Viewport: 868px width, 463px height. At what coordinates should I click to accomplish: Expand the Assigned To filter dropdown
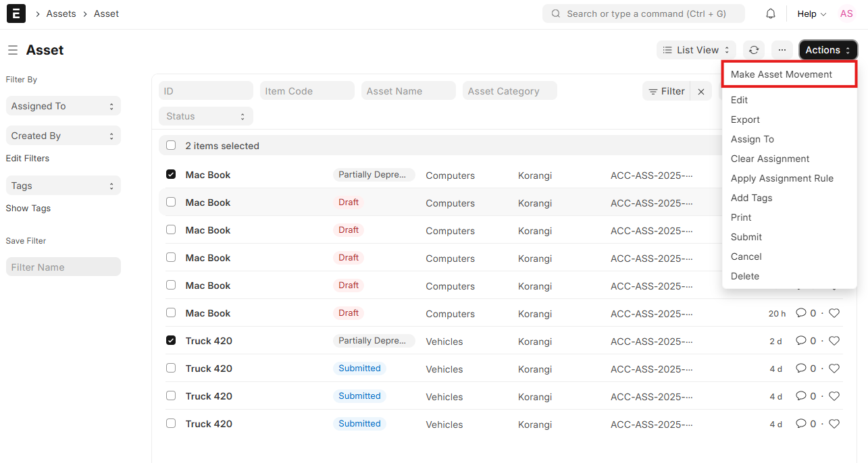63,106
